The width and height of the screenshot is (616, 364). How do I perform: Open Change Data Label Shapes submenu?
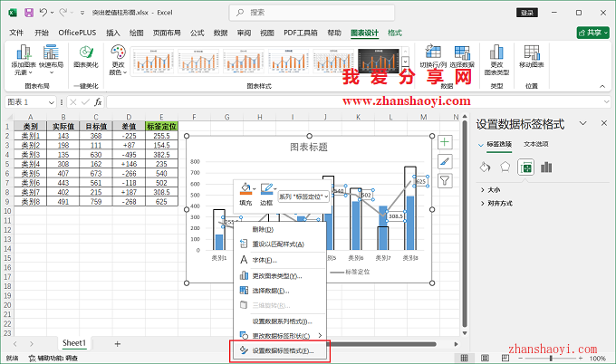pos(281,336)
